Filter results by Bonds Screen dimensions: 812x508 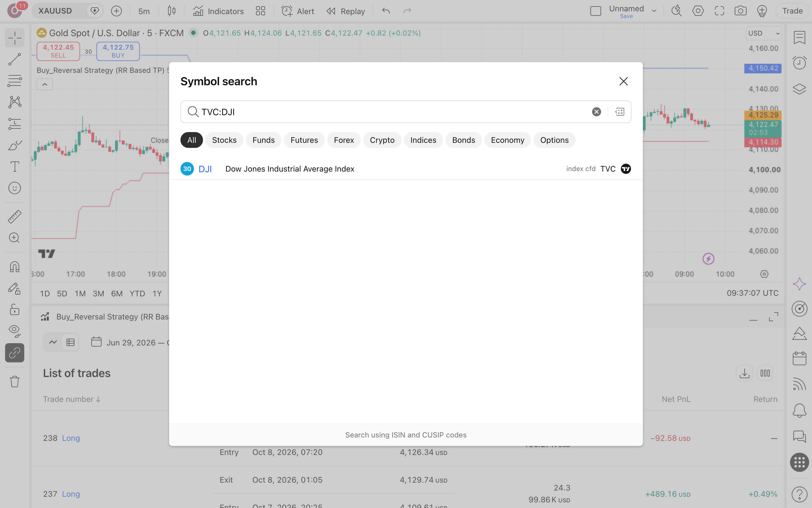click(464, 140)
